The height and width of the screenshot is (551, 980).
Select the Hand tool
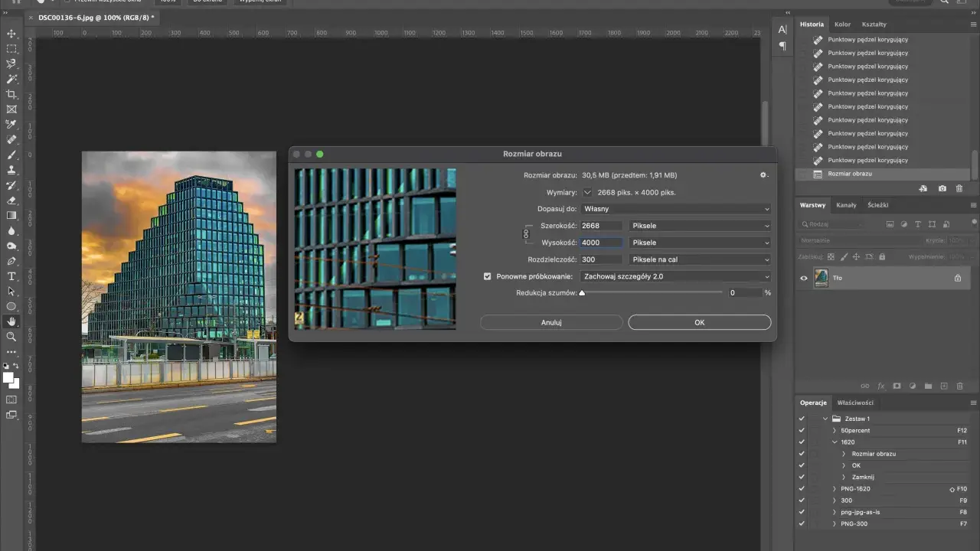tap(11, 321)
